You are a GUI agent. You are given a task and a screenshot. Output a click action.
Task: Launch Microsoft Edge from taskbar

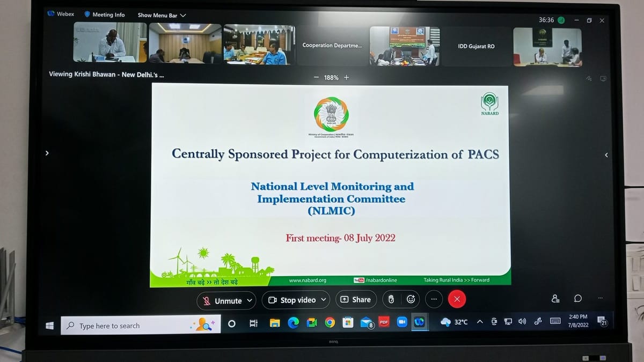pyautogui.click(x=293, y=323)
